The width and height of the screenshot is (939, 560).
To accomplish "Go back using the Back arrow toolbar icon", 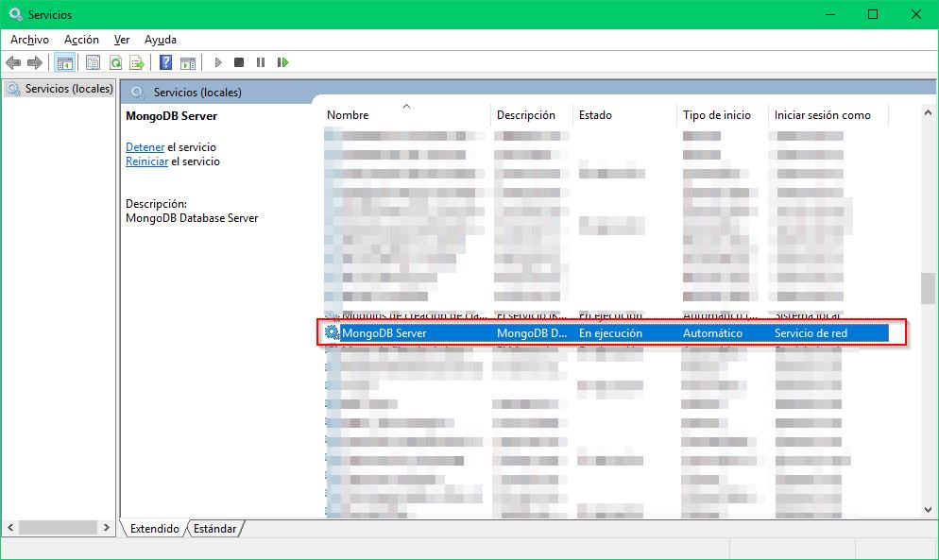I will tap(13, 62).
